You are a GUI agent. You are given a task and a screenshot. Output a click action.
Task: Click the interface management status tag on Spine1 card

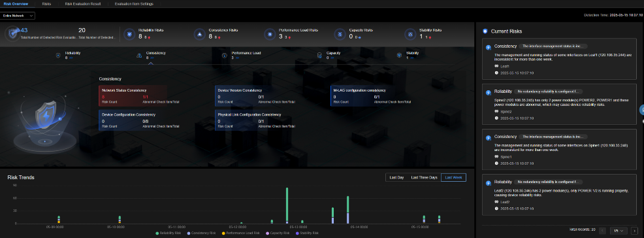[553, 137]
